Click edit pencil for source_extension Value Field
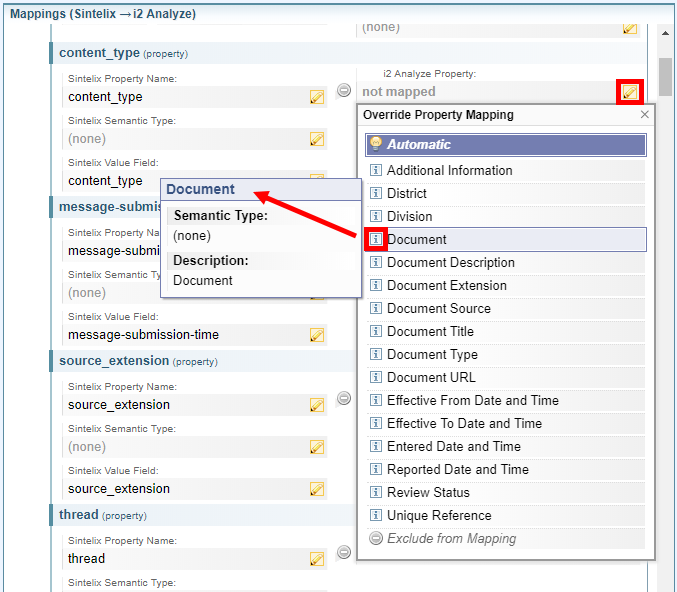 317,489
